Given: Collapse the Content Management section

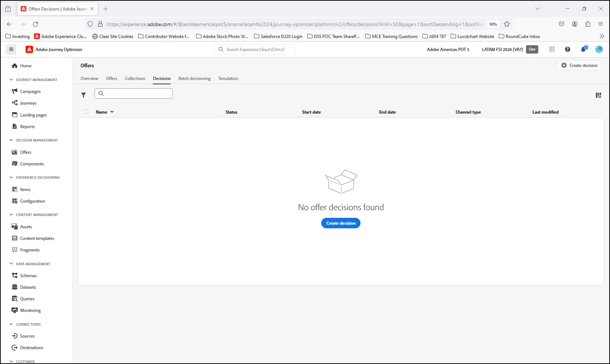Looking at the screenshot, I should click(11, 215).
